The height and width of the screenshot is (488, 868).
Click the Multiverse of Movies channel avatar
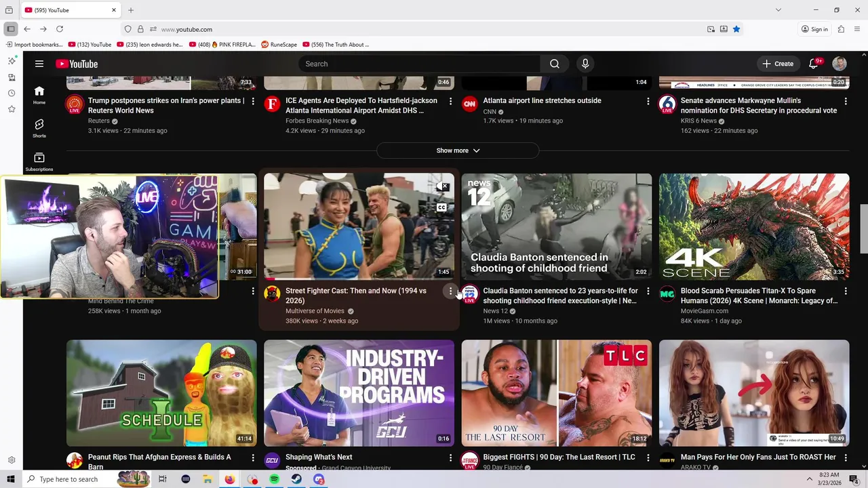[x=272, y=293]
